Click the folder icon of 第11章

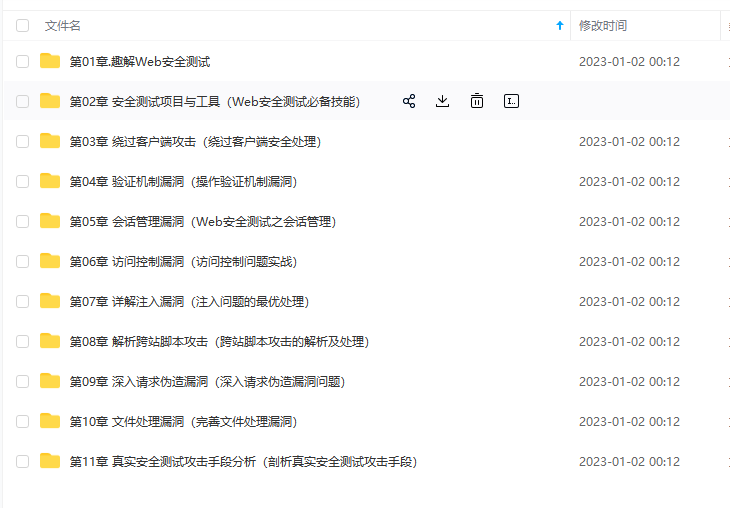50,461
